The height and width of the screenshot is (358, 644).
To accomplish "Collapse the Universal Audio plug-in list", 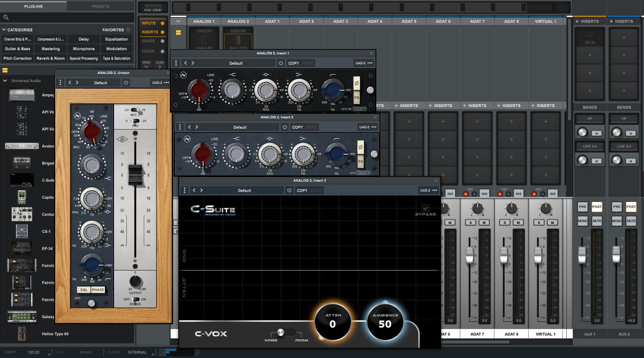I will (x=5, y=81).
